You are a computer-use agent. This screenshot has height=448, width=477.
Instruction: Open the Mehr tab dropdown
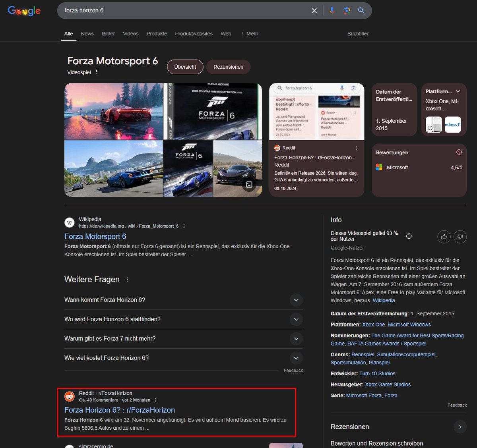(x=250, y=34)
